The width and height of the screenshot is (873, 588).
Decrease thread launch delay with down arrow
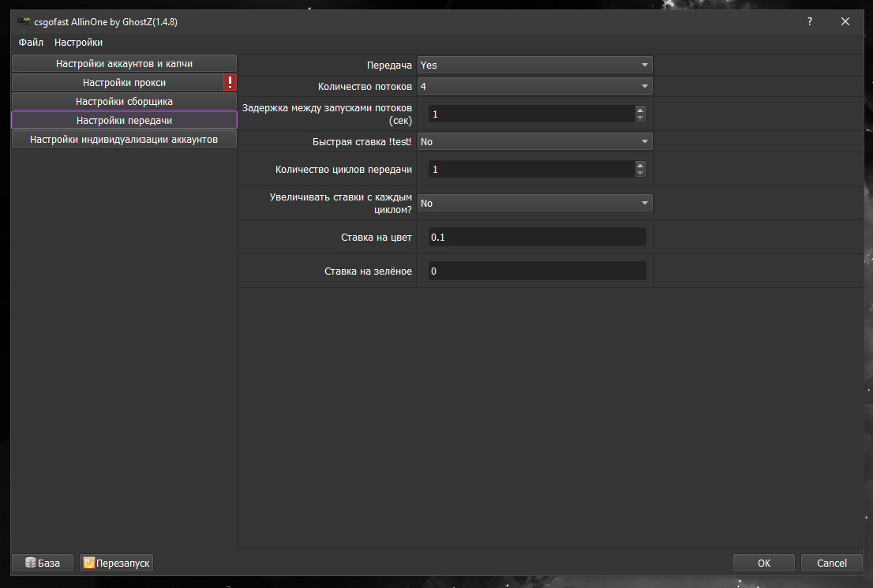(639, 118)
